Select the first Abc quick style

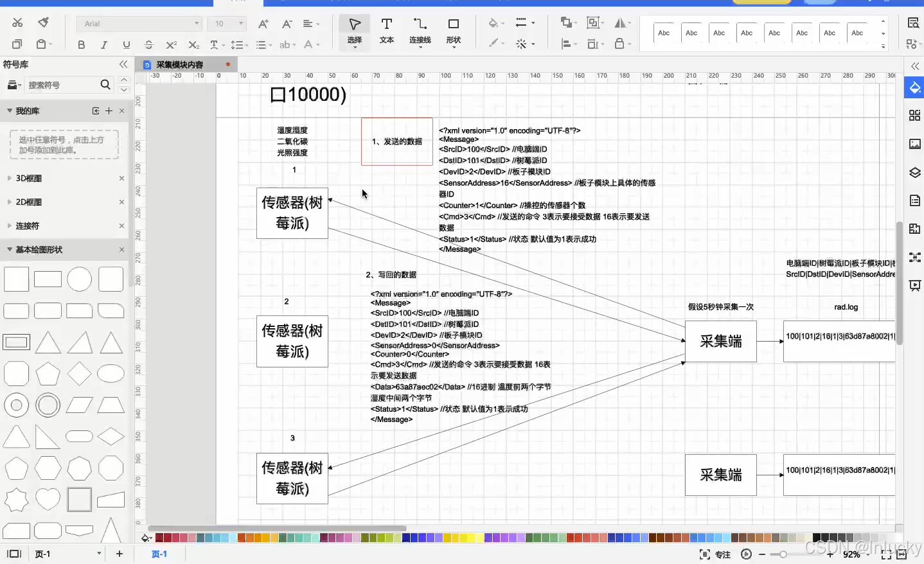(664, 33)
